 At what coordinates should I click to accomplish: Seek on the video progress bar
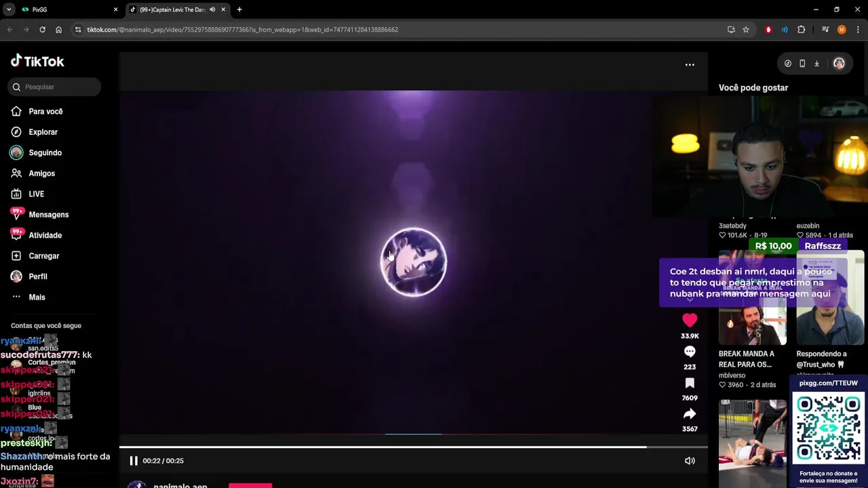[x=414, y=447]
